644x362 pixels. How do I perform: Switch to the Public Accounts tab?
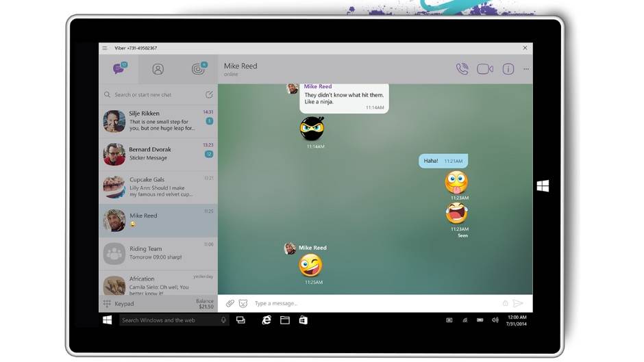(x=198, y=69)
